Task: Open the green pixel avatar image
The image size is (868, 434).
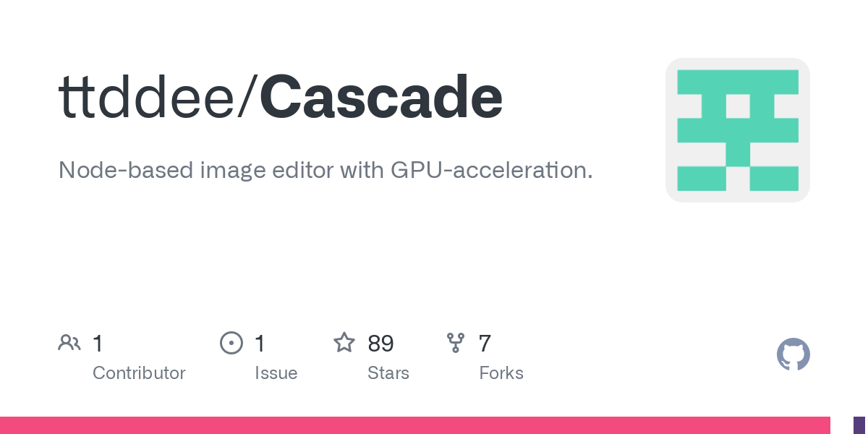Action: [x=737, y=130]
